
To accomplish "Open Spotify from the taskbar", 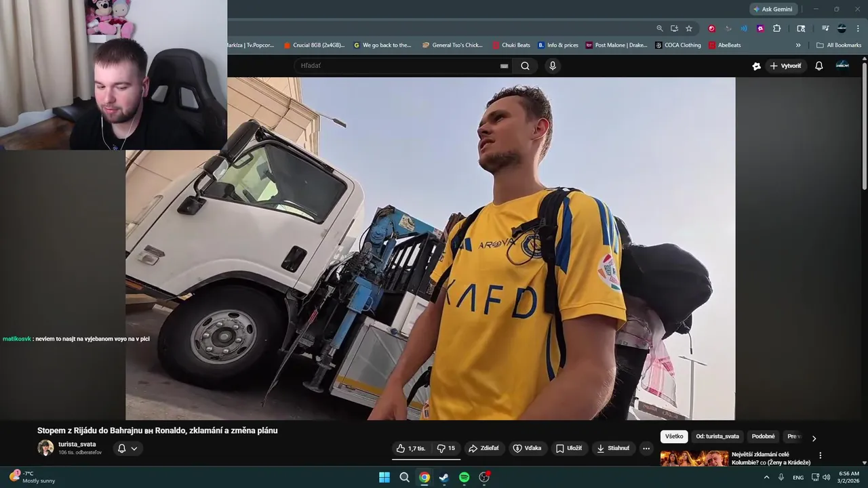I will (464, 477).
